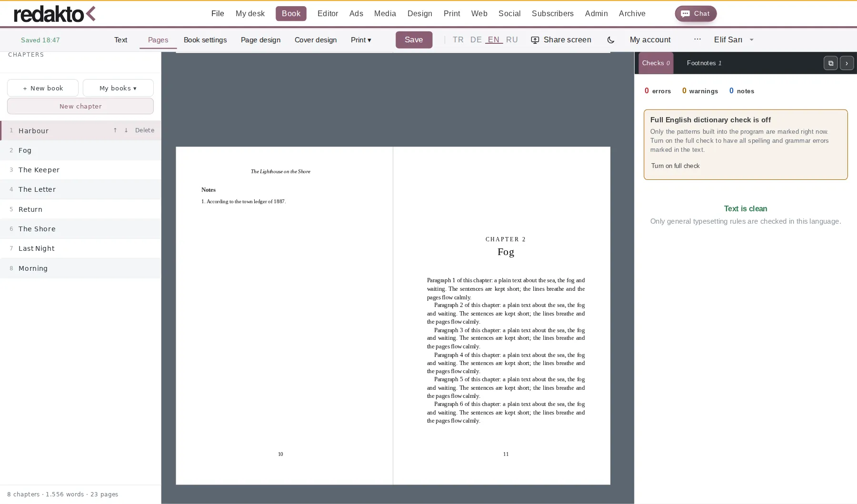857x504 pixels.
Task: Click Elif Sarı user name
Action: coord(728,40)
